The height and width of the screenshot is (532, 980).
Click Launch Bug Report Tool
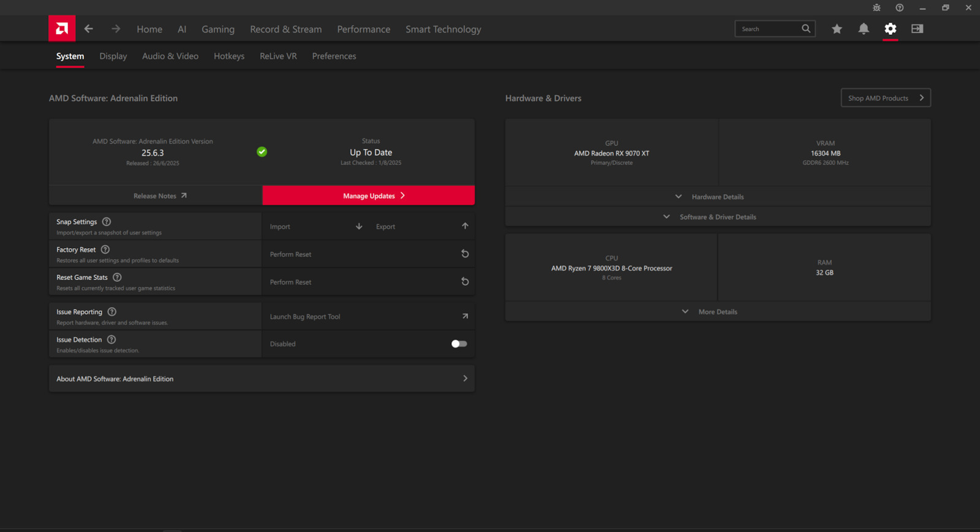click(x=368, y=316)
